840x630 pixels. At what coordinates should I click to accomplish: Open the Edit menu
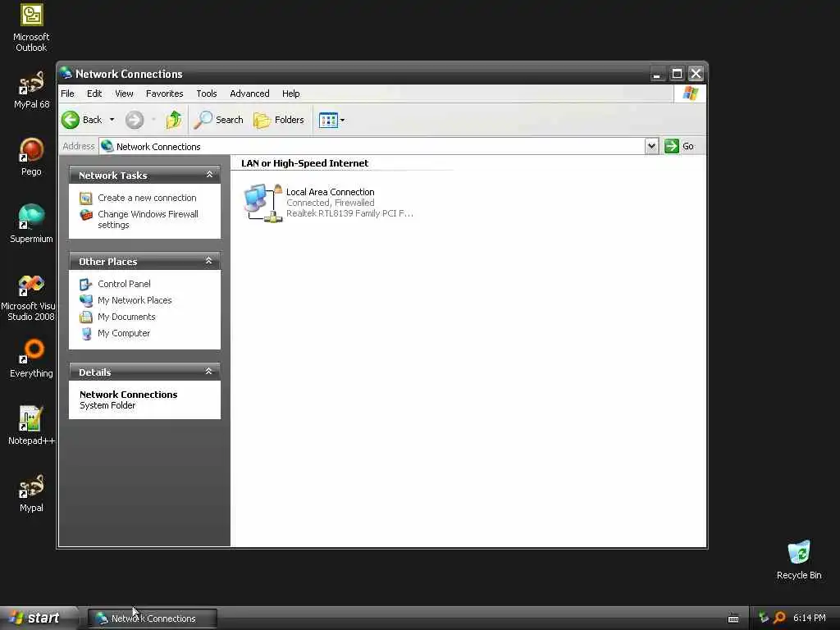(x=94, y=94)
